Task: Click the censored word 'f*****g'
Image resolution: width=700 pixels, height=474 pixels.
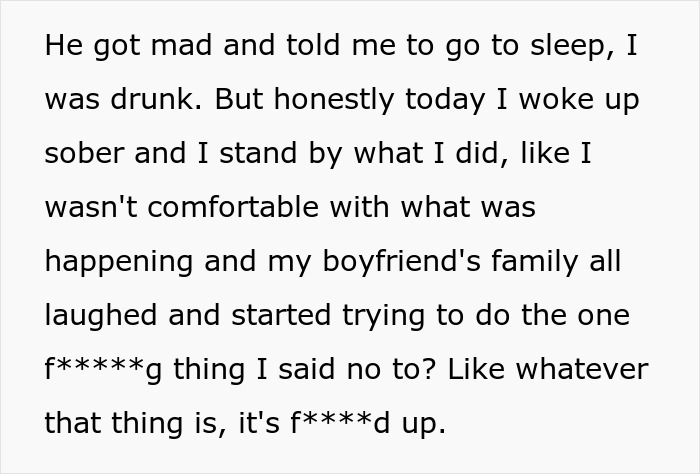Action: point(103,371)
